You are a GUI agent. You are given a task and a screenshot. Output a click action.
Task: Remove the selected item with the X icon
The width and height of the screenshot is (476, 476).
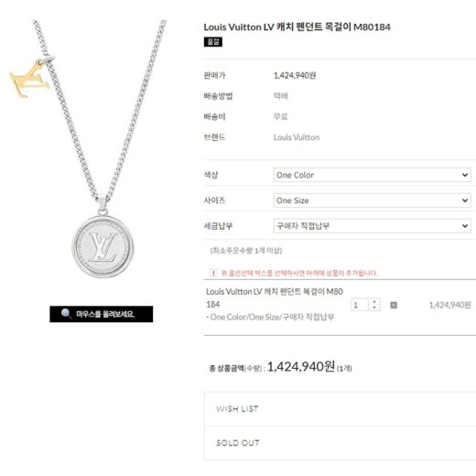[x=394, y=305]
